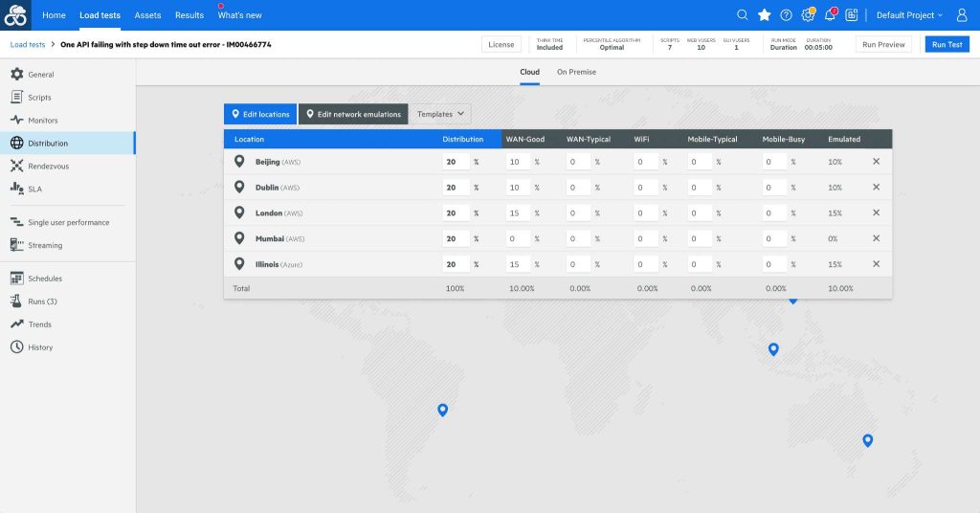Remove the Illinois location row
980x513 pixels.
coord(877,264)
